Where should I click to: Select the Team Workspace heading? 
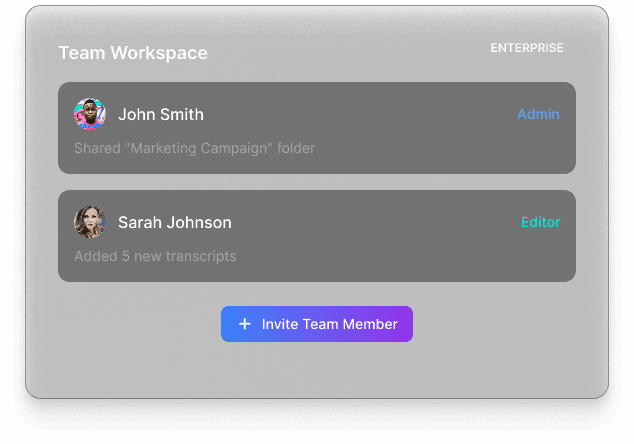click(x=133, y=53)
